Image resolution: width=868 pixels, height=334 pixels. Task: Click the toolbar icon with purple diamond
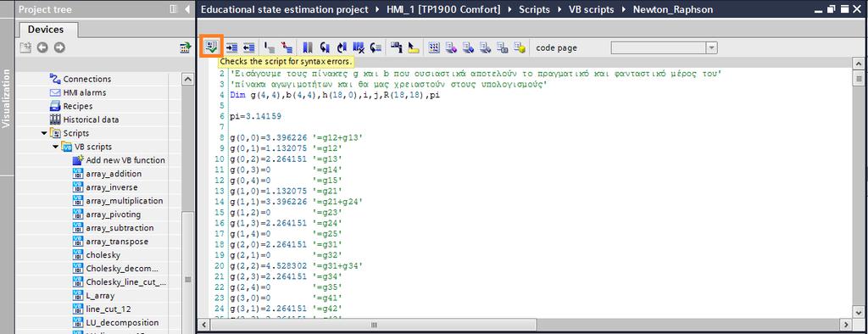pos(451,48)
